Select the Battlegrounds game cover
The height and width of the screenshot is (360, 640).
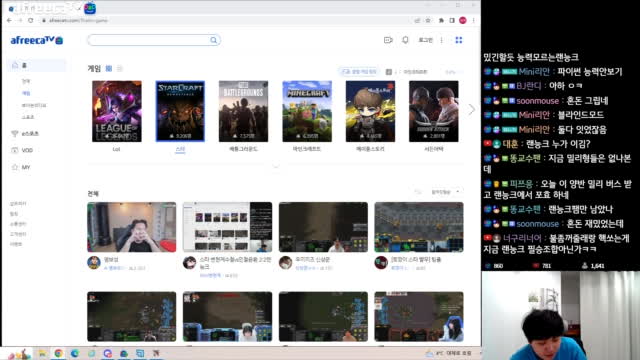click(x=243, y=111)
